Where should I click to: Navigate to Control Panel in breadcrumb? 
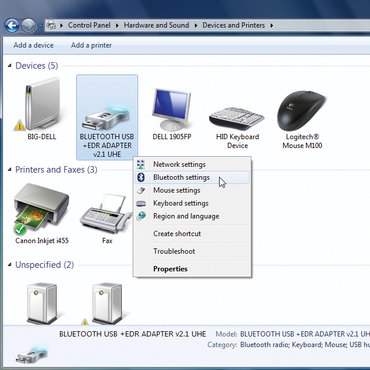pyautogui.click(x=89, y=25)
